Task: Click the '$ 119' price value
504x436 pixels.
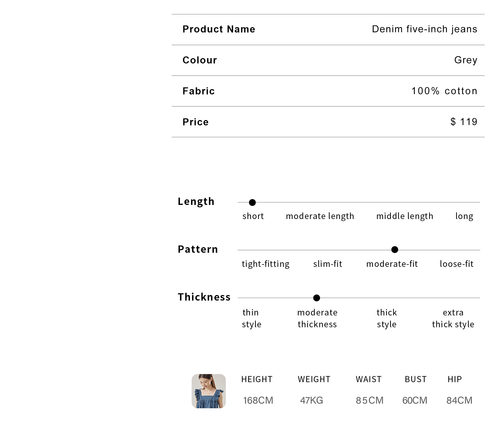Action: coord(464,122)
